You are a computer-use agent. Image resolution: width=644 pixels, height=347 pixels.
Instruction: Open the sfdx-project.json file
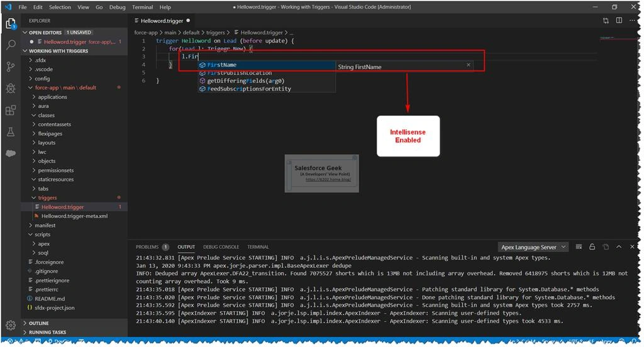coord(74,307)
